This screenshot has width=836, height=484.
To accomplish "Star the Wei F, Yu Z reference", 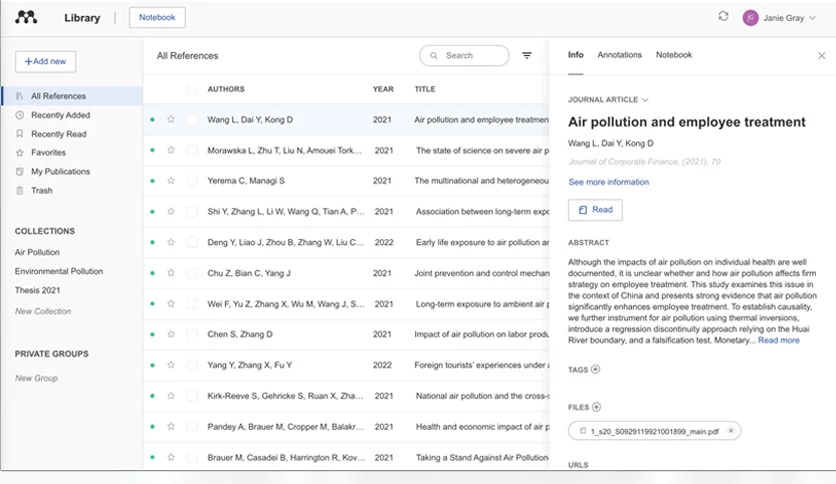I will (171, 304).
